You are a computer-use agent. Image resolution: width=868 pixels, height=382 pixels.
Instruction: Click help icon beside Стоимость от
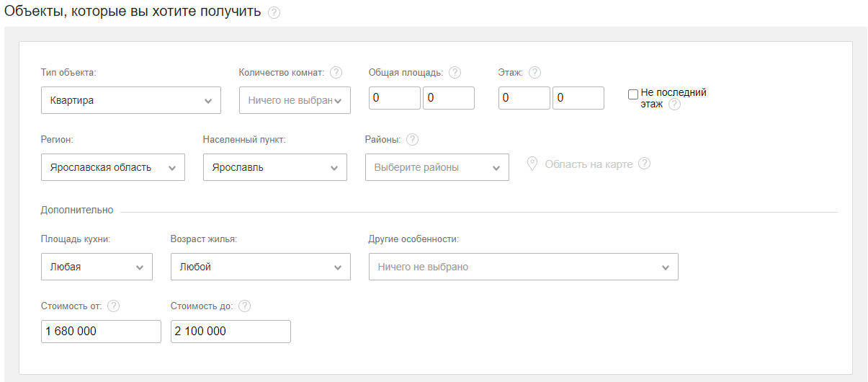point(113,306)
